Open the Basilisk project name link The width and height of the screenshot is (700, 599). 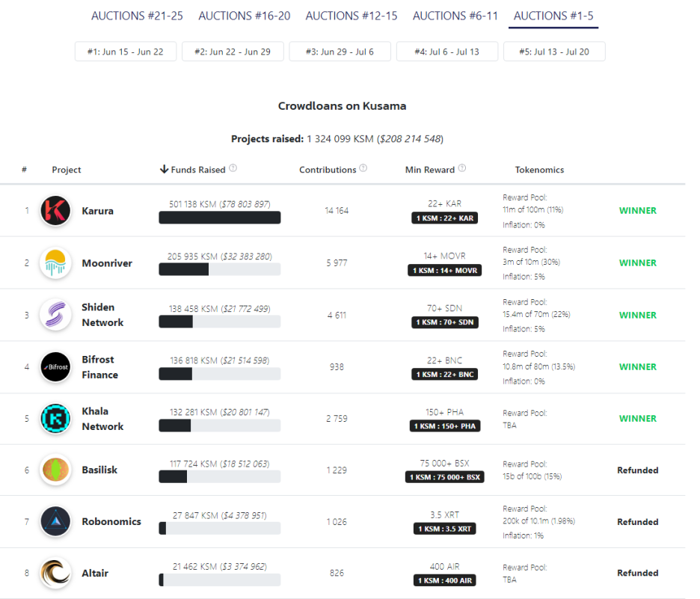pyautogui.click(x=99, y=470)
